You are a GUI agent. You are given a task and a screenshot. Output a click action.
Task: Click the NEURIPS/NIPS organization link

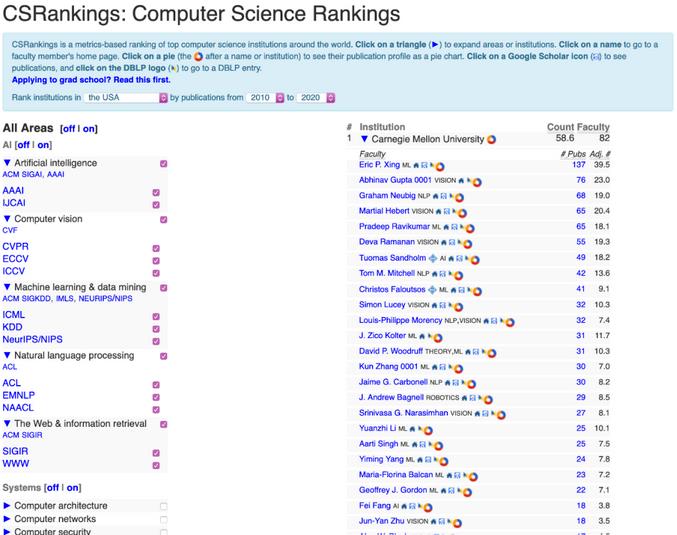pos(105,299)
